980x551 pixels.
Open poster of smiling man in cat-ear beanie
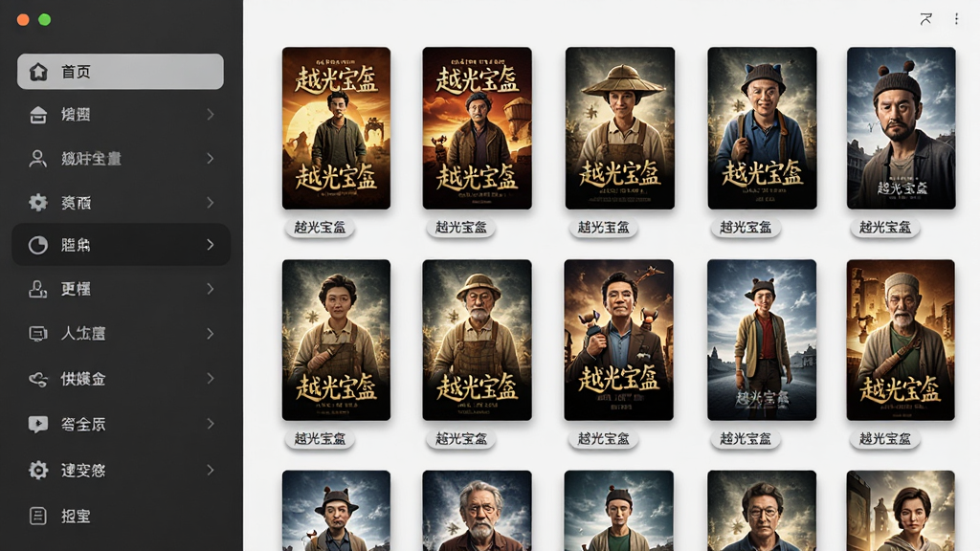(x=762, y=128)
